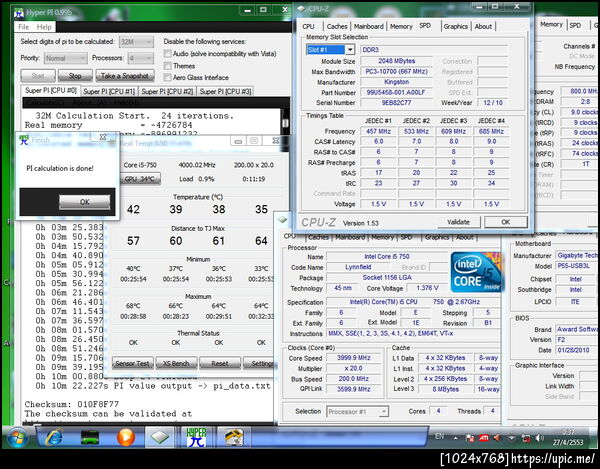This screenshot has width=600, height=469.
Task: Select the Super PI [CPU #3] tab
Action: click(225, 91)
